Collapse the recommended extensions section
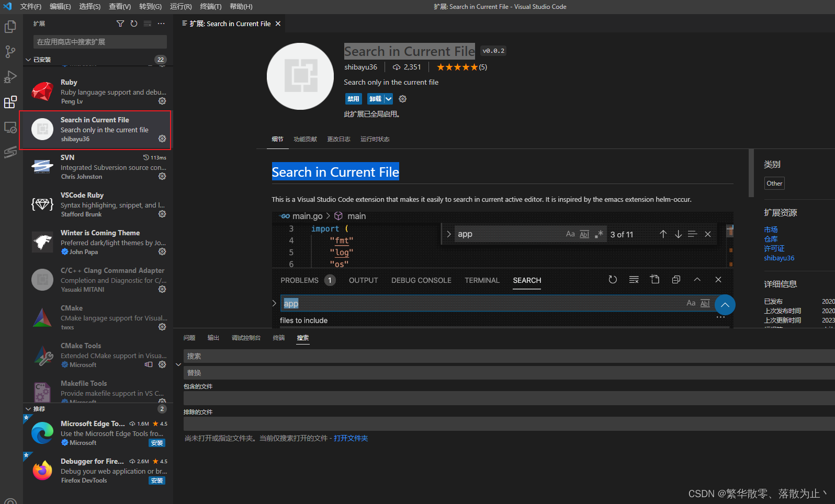Image resolution: width=835 pixels, height=504 pixels. tap(29, 409)
